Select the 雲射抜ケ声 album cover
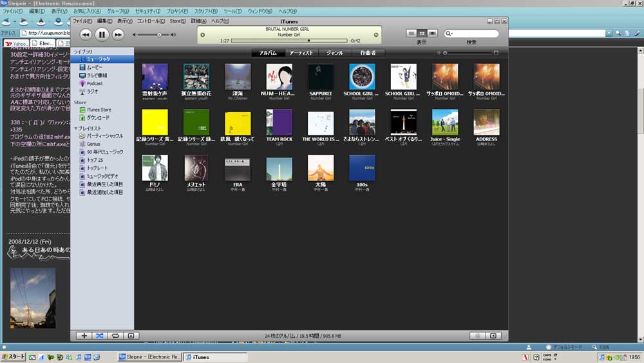The height and width of the screenshot is (363, 644). click(x=155, y=77)
